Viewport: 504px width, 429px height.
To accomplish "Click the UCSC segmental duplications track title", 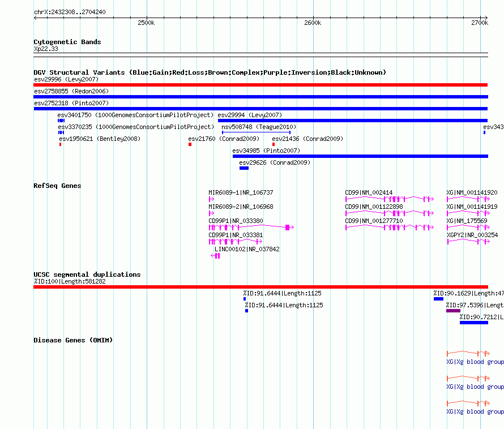I will click(87, 274).
